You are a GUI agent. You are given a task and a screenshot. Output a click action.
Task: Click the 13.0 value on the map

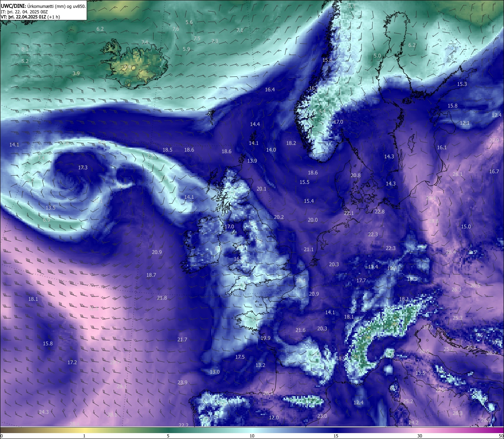click(215, 372)
